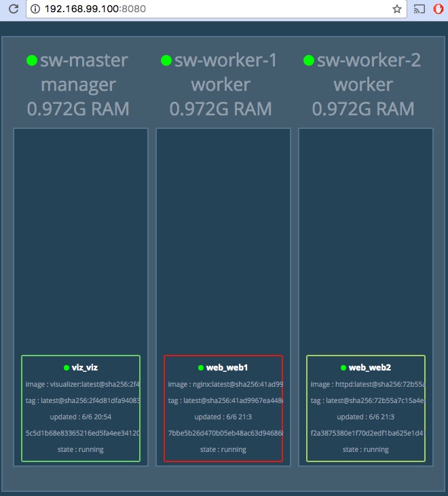Click green status dot beside web_web1
448x496 pixels.
pyautogui.click(x=201, y=368)
